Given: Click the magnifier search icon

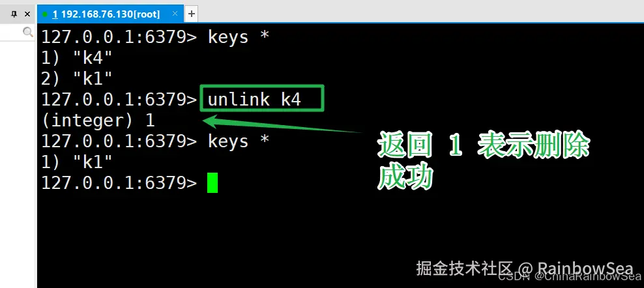Looking at the screenshot, I should point(28,32).
